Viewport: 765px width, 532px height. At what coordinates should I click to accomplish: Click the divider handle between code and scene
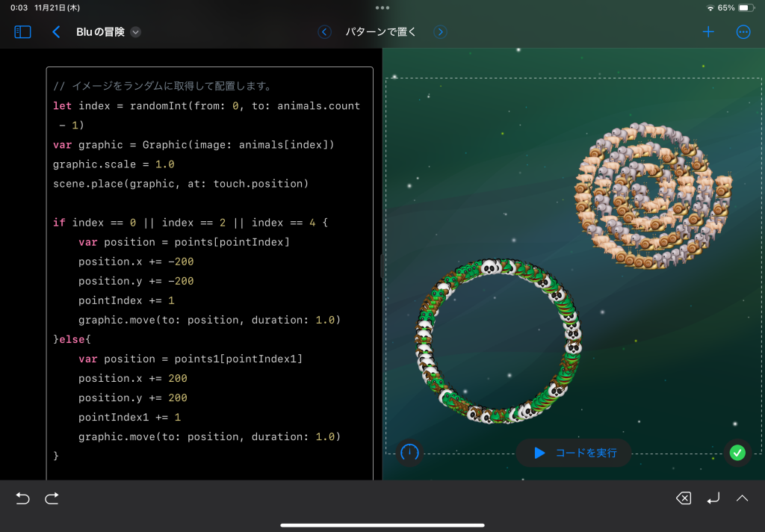tap(382, 265)
